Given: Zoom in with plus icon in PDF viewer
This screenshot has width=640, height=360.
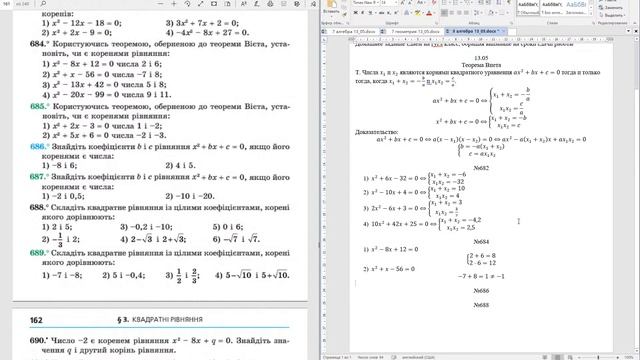Looking at the screenshot, I should (x=174, y=4).
